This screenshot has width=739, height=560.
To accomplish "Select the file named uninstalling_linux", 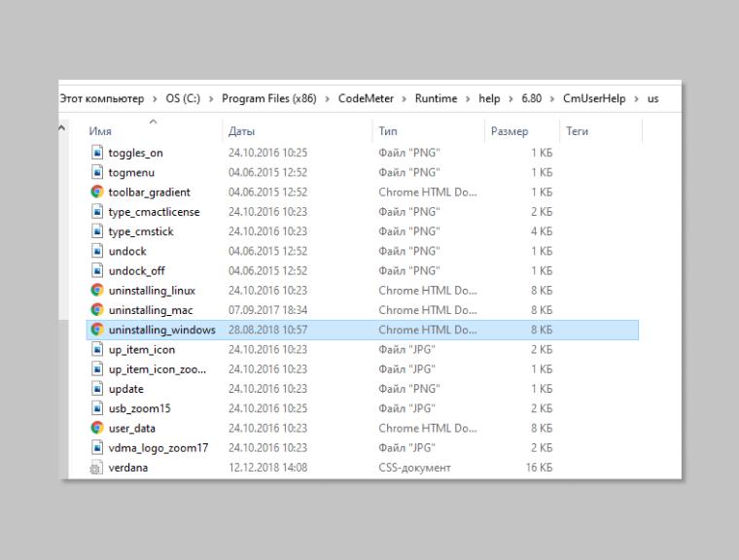I will [152, 291].
